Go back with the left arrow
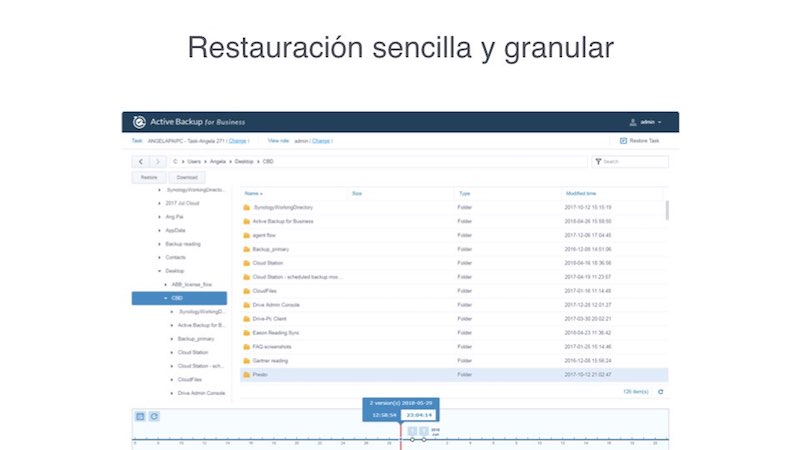The height and width of the screenshot is (450, 800). pyautogui.click(x=141, y=161)
